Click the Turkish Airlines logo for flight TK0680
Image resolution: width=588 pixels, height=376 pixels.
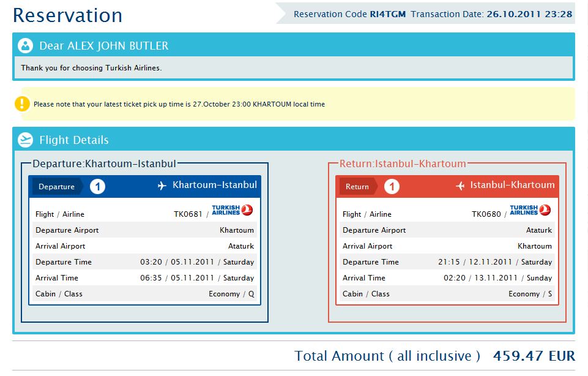(x=530, y=210)
